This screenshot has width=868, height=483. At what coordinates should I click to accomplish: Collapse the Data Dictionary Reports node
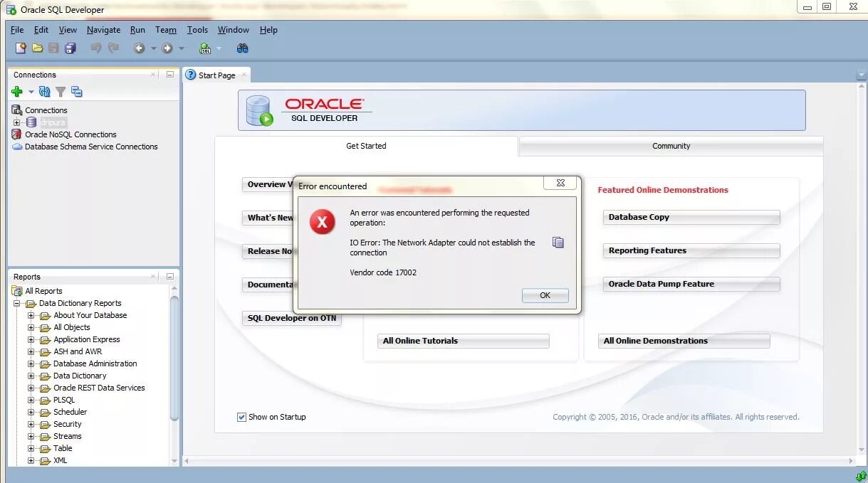pyautogui.click(x=16, y=303)
